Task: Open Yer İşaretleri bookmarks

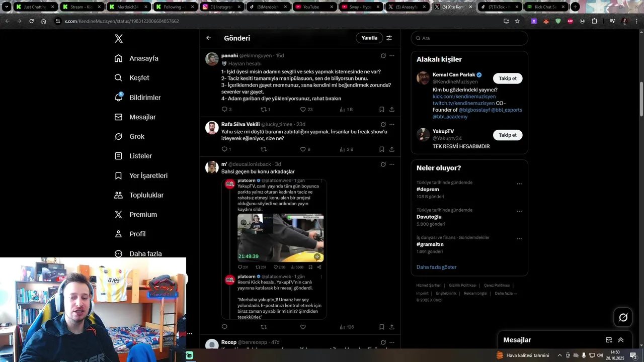Action: [141, 175]
